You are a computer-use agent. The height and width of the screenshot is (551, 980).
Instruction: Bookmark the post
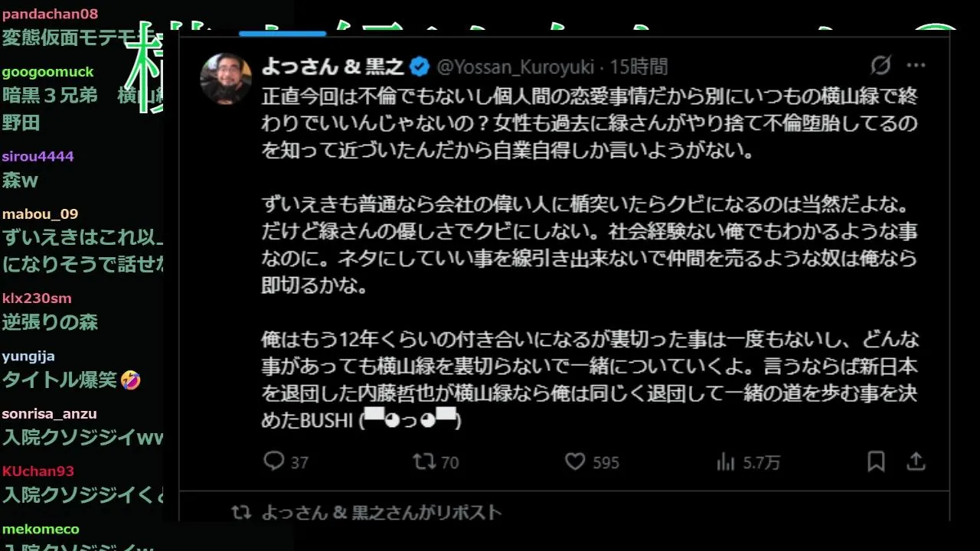(x=876, y=461)
